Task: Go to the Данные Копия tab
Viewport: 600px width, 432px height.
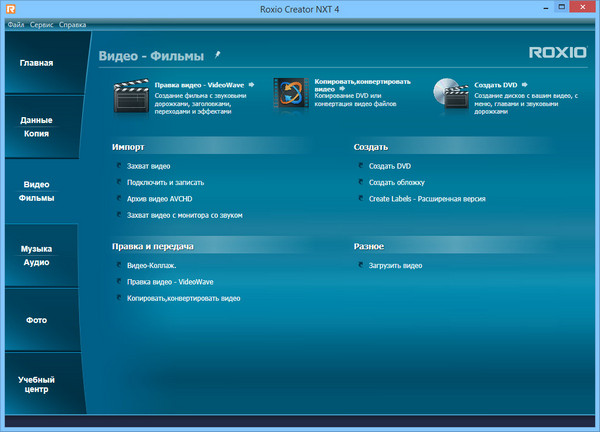Action: pos(37,126)
